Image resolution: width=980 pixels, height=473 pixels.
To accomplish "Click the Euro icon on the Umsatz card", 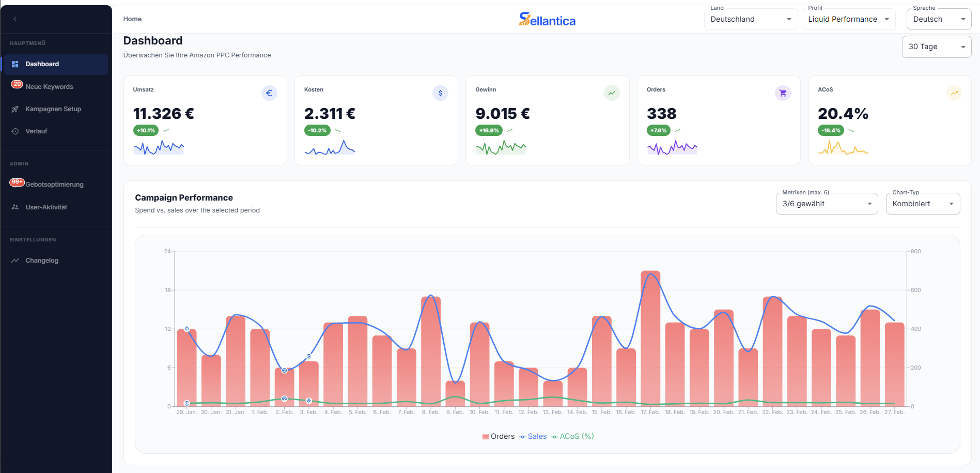I will click(269, 93).
